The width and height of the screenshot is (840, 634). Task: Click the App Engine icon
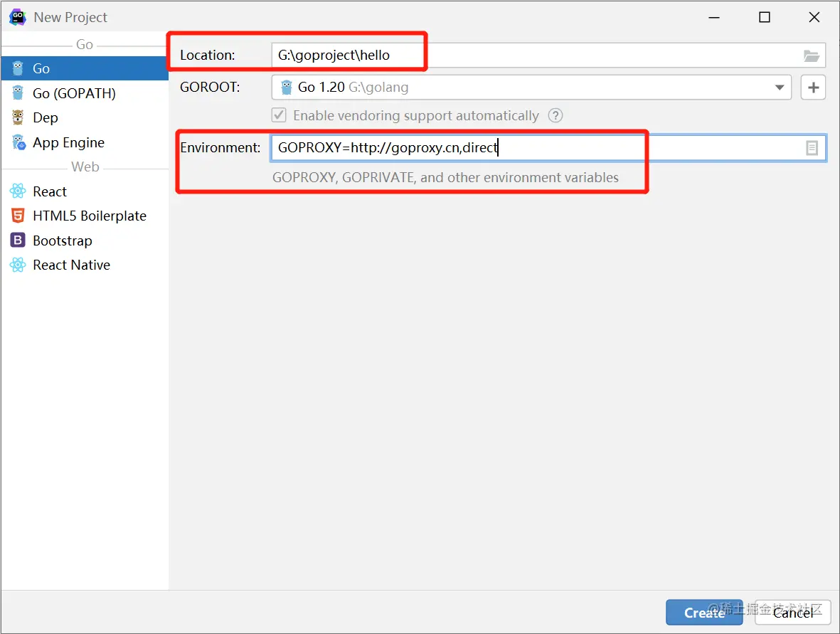[x=18, y=142]
